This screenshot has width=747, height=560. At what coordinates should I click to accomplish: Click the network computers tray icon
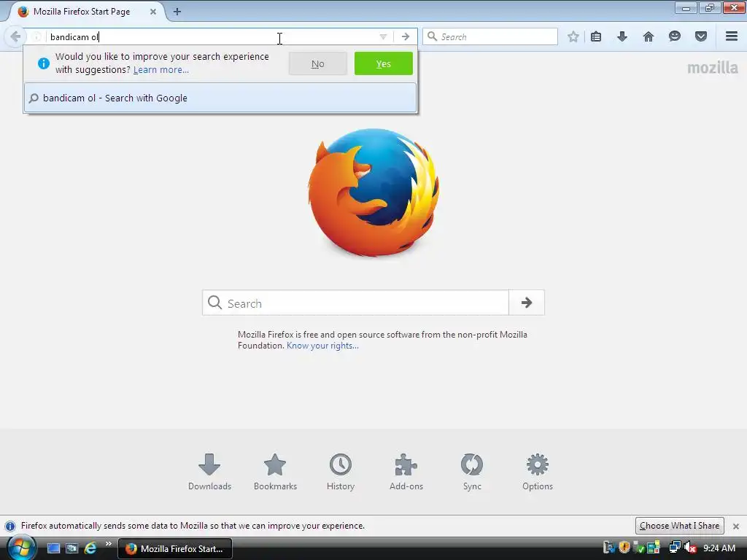coord(675,548)
